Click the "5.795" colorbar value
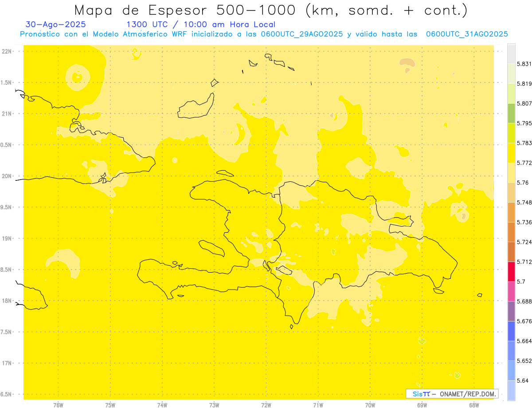Image resolution: width=532 pixels, height=411 pixels. pyautogui.click(x=524, y=123)
